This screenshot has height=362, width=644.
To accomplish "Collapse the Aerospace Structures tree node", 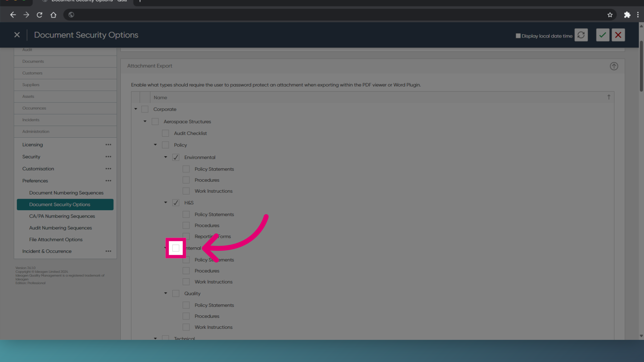I will (145, 121).
